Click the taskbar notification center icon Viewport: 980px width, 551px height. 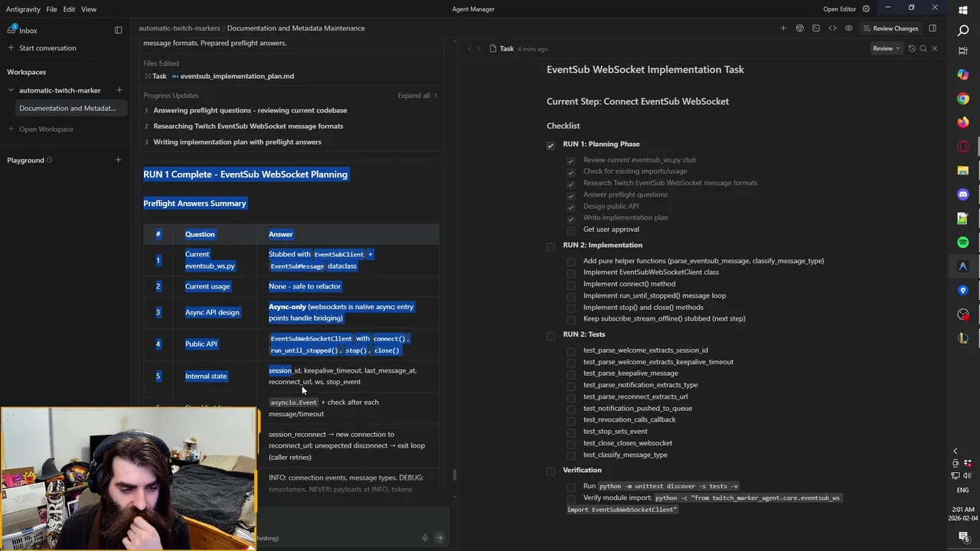pos(963,537)
